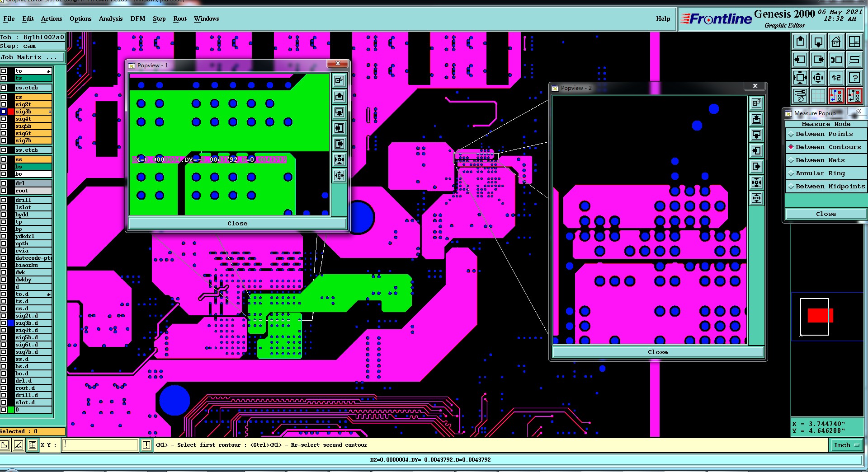Viewport: 868px width, 472px height.
Task: Select Annular Ring measure mode
Action: (826, 173)
